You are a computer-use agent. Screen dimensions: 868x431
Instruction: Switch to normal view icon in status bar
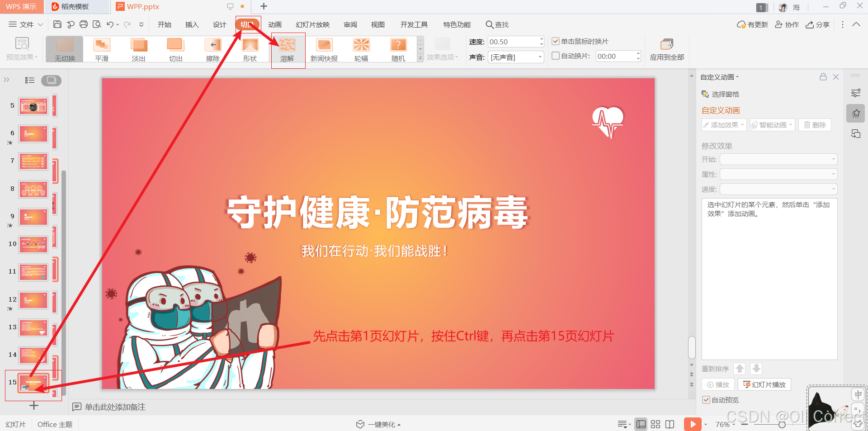point(641,424)
